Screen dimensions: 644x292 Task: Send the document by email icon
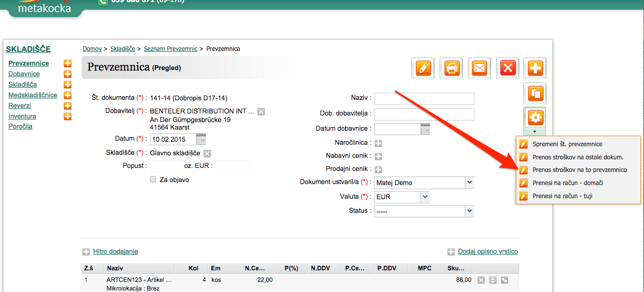[x=479, y=68]
